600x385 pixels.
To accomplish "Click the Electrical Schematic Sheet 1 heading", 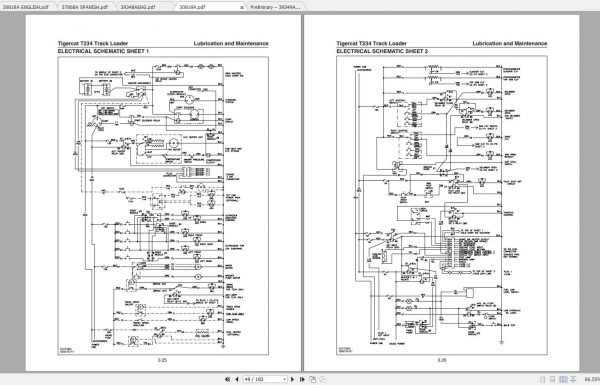I will (103, 51).
